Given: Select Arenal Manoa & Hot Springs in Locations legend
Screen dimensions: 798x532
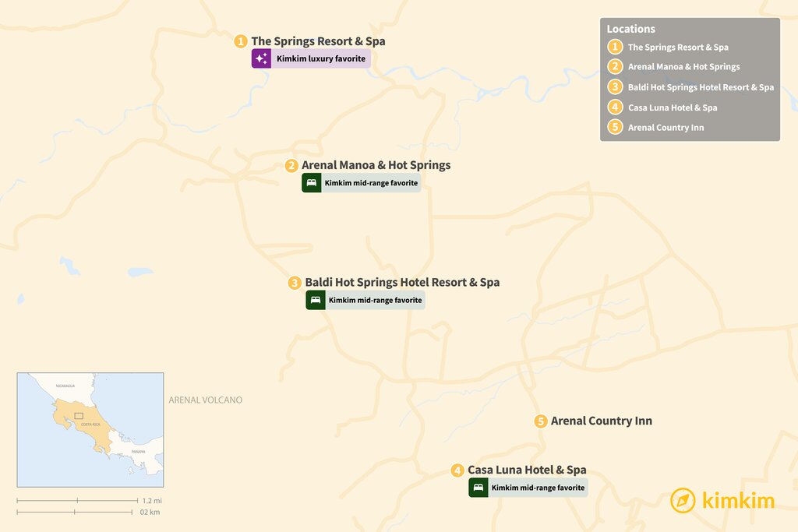Looking at the screenshot, I should [x=683, y=67].
